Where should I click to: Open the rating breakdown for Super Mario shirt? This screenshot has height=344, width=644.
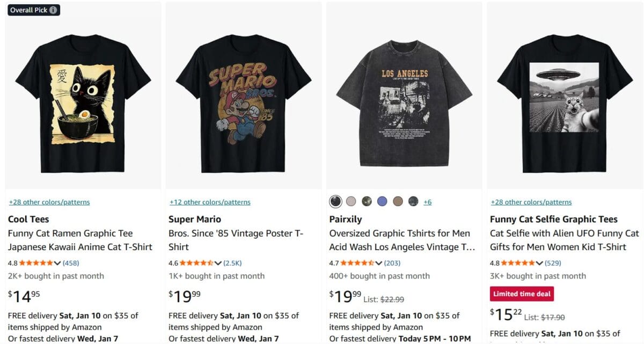218,263
